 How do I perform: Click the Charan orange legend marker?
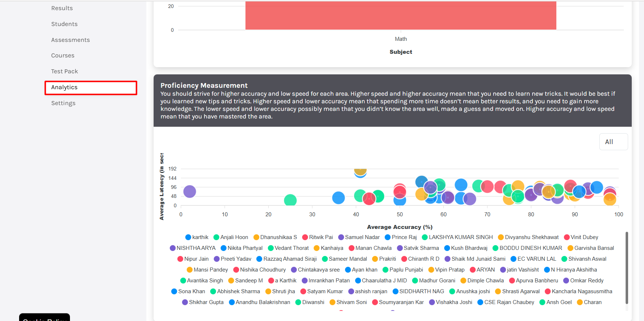[x=580, y=302]
